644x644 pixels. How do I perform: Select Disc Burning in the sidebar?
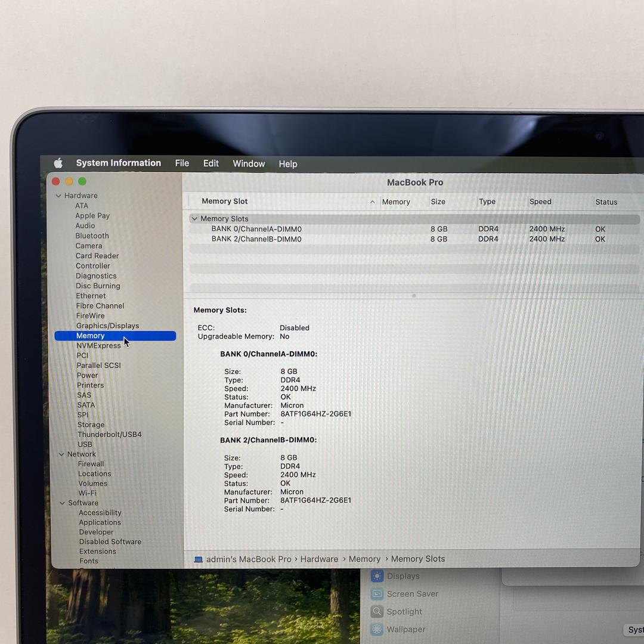pos(98,286)
